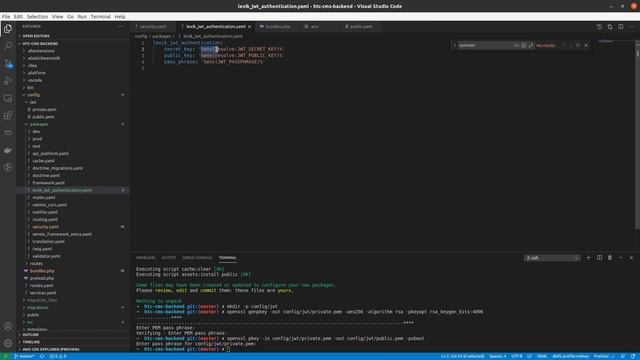Switch to the security.yaml editor tab

point(153,27)
